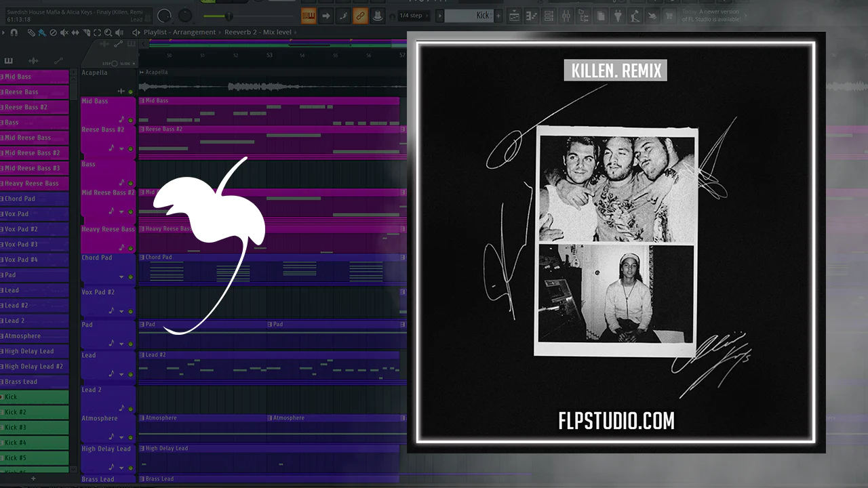
Task: Select the Draw pencil tool in playlist toolbar
Action: tap(31, 33)
